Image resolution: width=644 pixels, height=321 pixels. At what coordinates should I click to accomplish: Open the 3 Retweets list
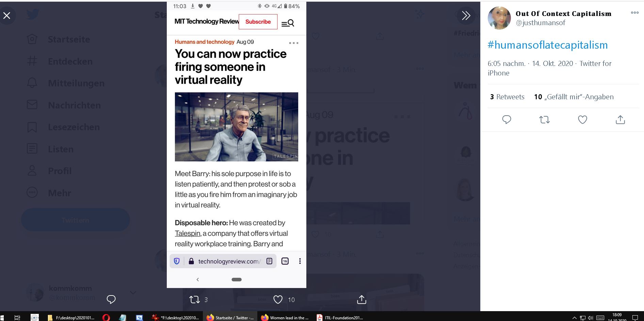(x=507, y=97)
